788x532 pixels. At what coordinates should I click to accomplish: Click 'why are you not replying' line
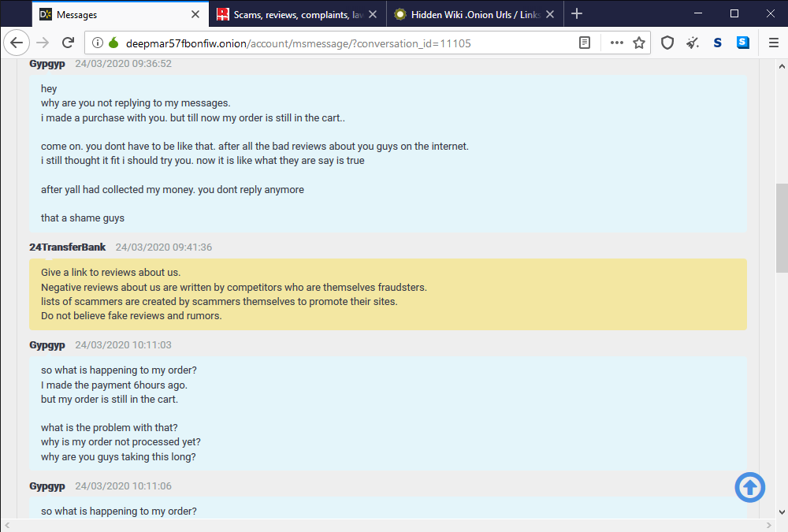(136, 103)
